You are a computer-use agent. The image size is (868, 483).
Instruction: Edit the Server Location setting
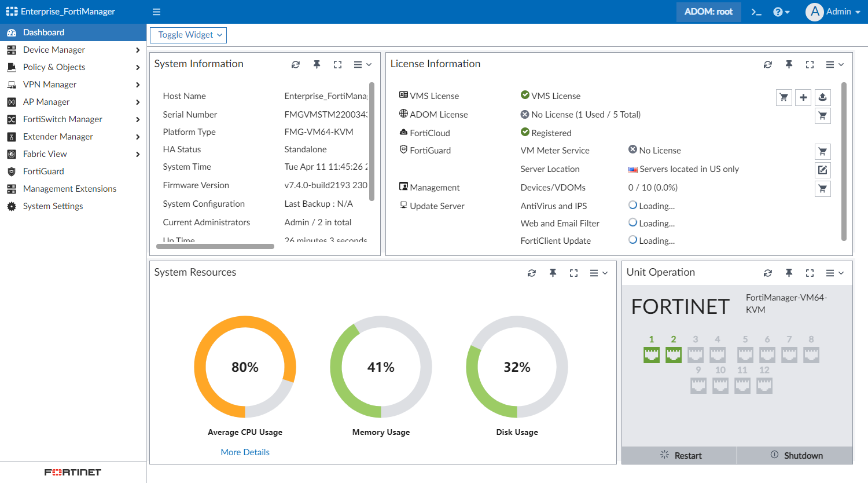(822, 170)
